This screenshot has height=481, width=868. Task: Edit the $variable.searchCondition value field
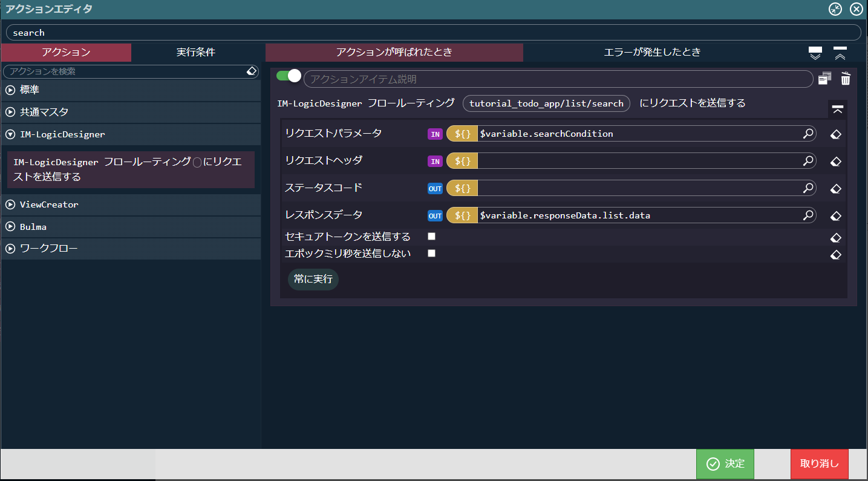(x=639, y=134)
